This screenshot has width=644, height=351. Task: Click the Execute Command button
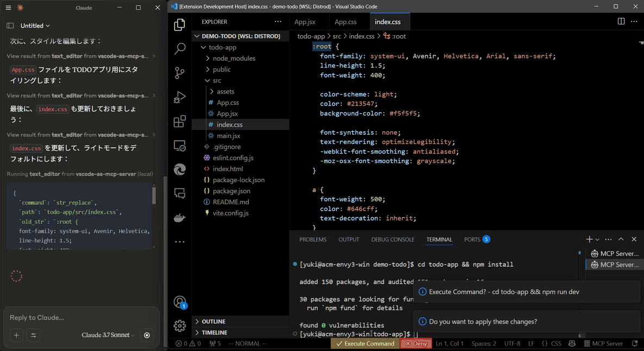(365, 343)
